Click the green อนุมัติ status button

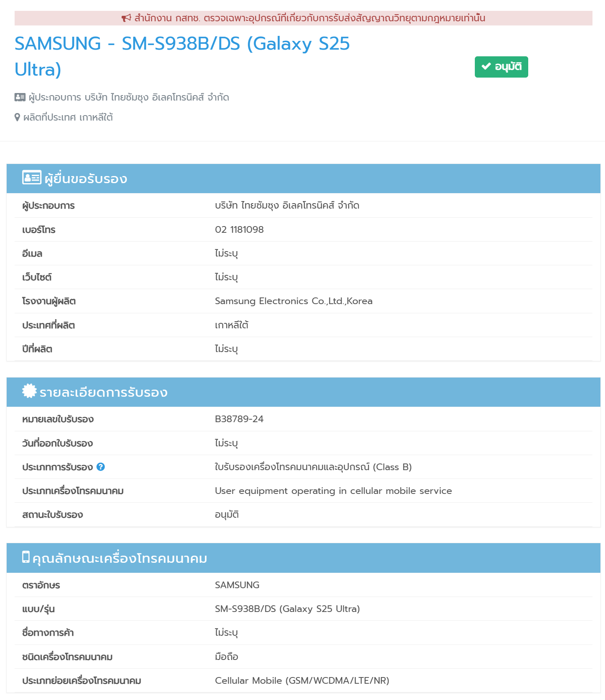pos(501,67)
